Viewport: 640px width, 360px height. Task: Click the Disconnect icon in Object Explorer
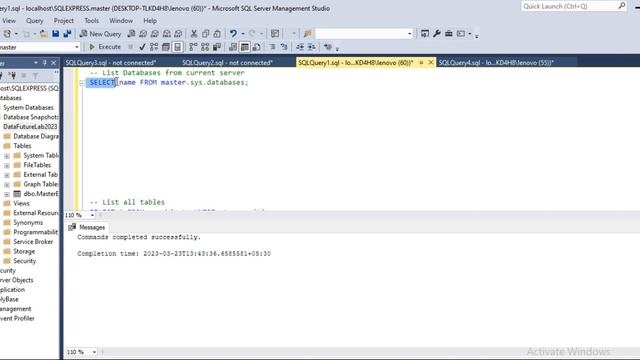pos(12,76)
